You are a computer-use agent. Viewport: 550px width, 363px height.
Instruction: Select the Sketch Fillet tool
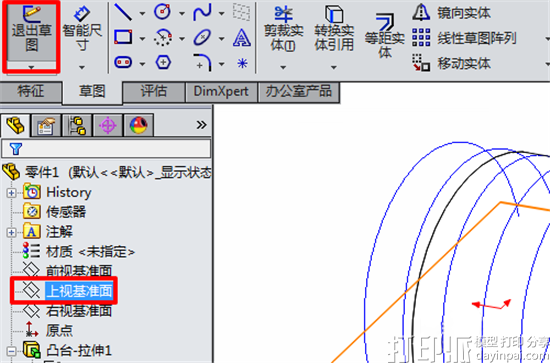click(x=202, y=62)
